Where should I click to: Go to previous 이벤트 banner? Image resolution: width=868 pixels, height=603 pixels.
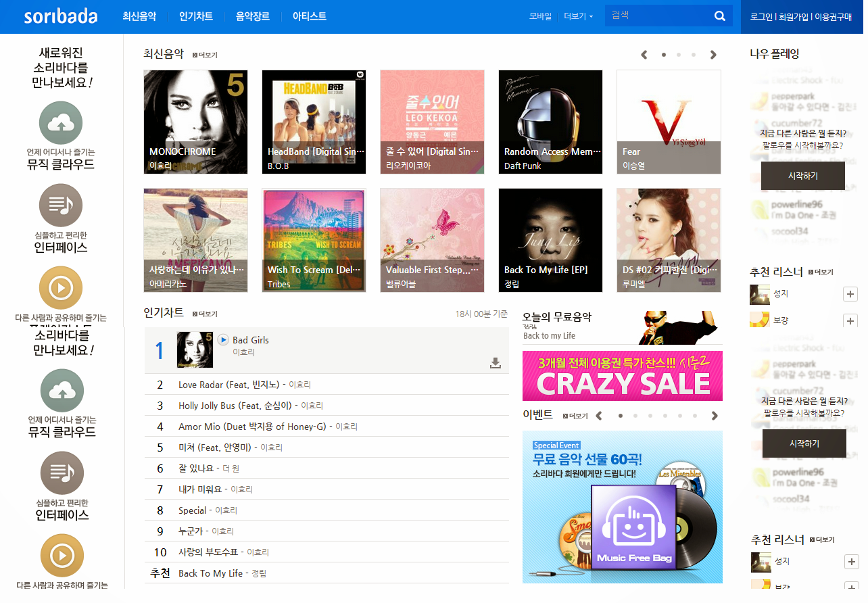click(599, 416)
